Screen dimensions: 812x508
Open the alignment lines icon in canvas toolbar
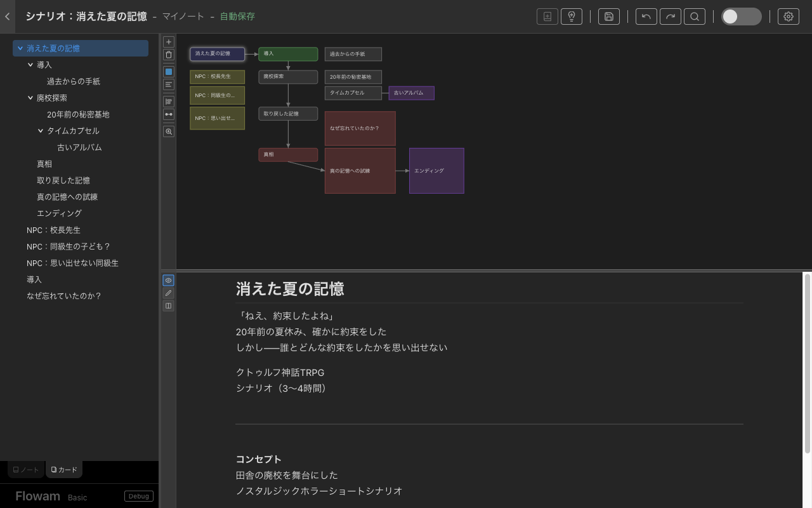point(168,84)
